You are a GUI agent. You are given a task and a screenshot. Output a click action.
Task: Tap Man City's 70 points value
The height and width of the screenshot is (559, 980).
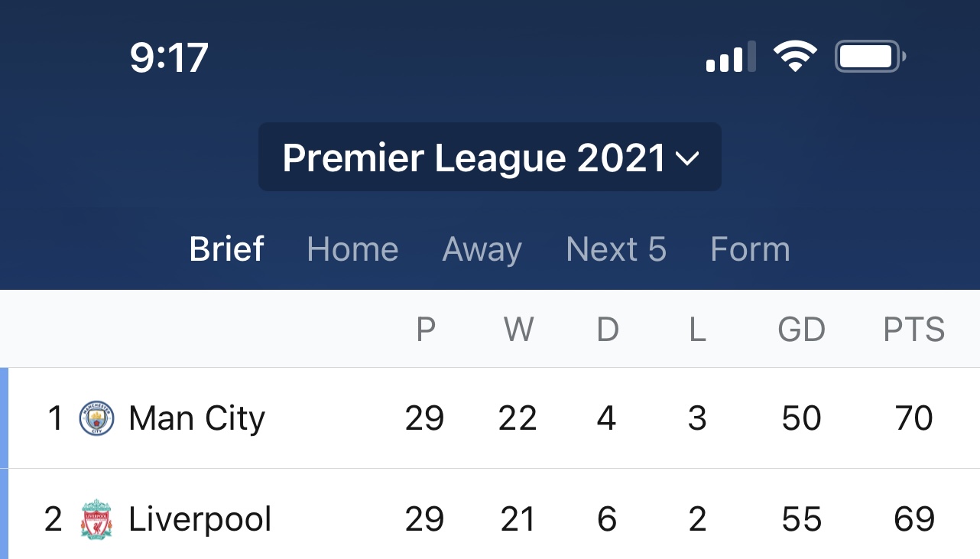914,418
